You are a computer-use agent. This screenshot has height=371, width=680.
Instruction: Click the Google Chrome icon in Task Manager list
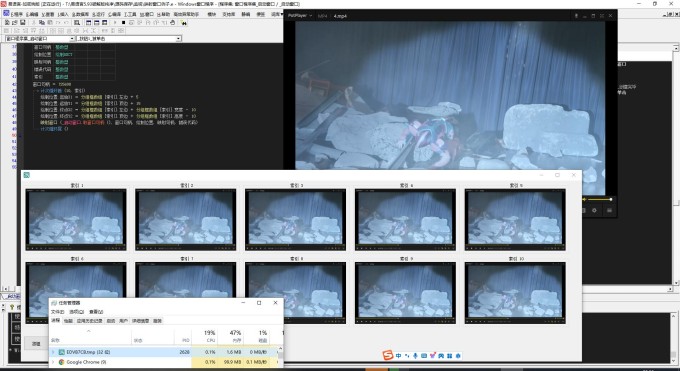click(62, 362)
